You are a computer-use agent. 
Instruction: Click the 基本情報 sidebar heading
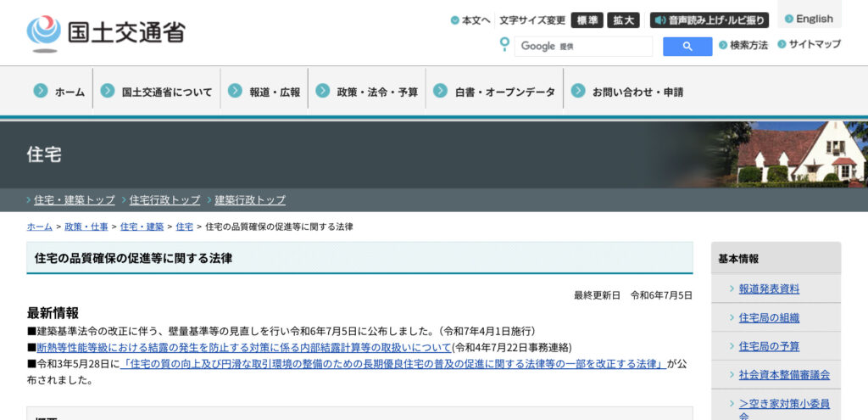pyautogui.click(x=738, y=259)
